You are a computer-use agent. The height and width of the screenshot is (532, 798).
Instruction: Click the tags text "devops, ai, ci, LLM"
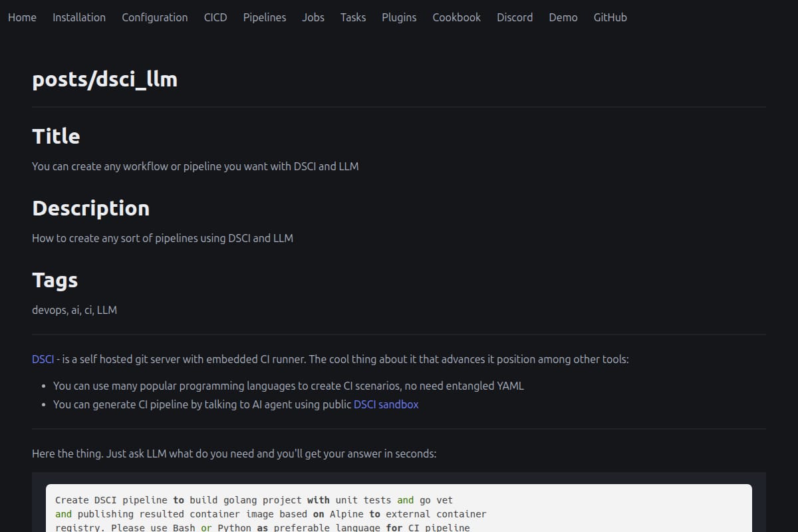pyautogui.click(x=74, y=310)
